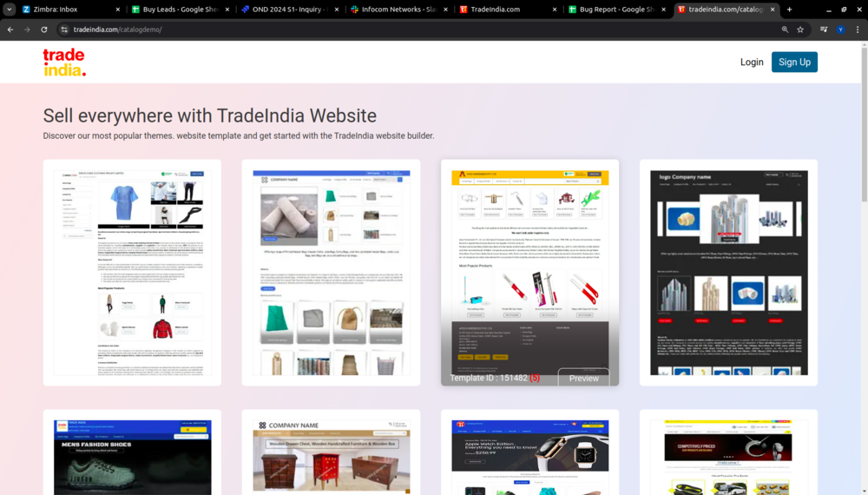This screenshot has width=868, height=495.
Task: Click the Discover our most popular themes text
Action: click(x=239, y=135)
